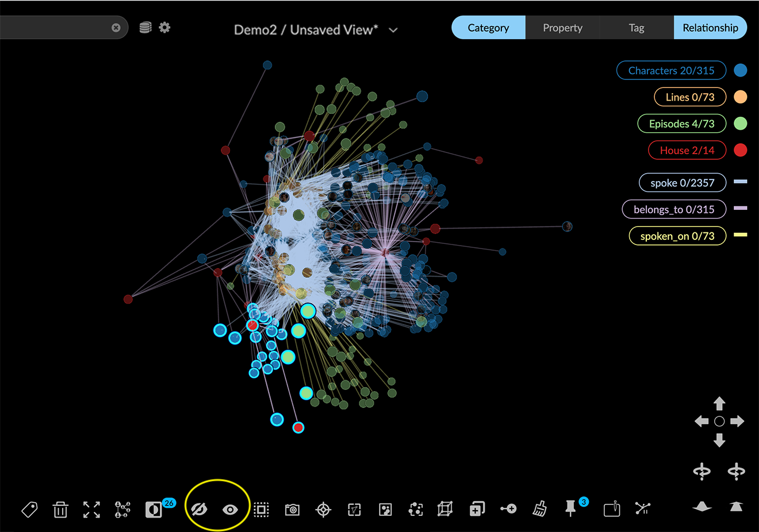Click the crosshair target icon
Screen dimensions: 759x532
coord(323,510)
